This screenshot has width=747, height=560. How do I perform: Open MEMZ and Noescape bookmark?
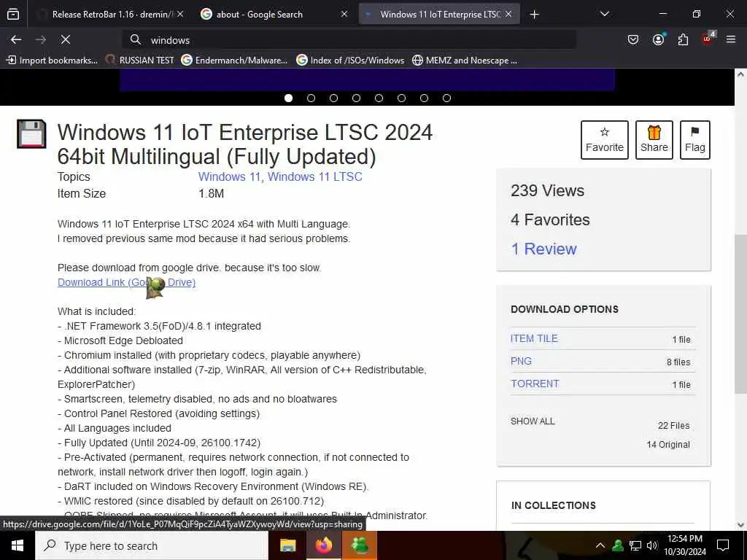click(x=465, y=61)
